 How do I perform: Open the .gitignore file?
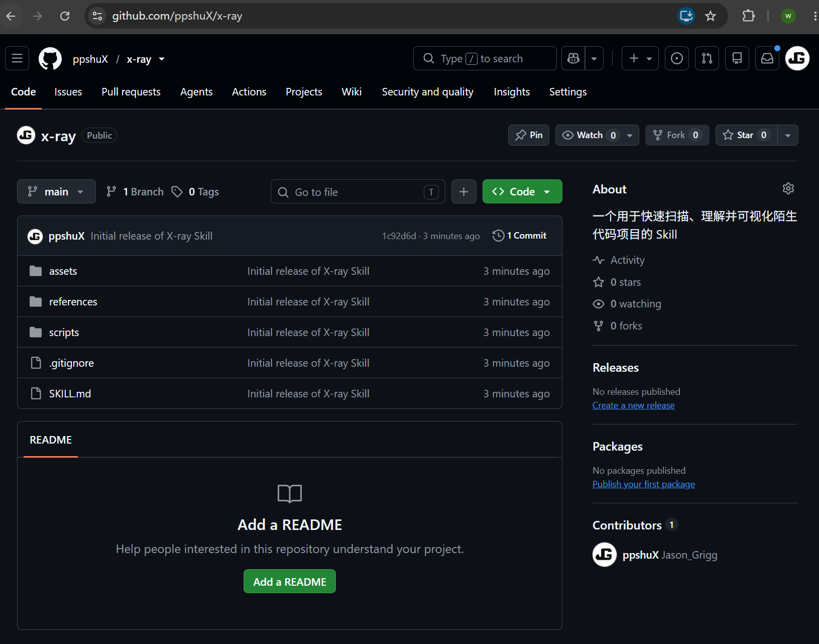tap(71, 363)
